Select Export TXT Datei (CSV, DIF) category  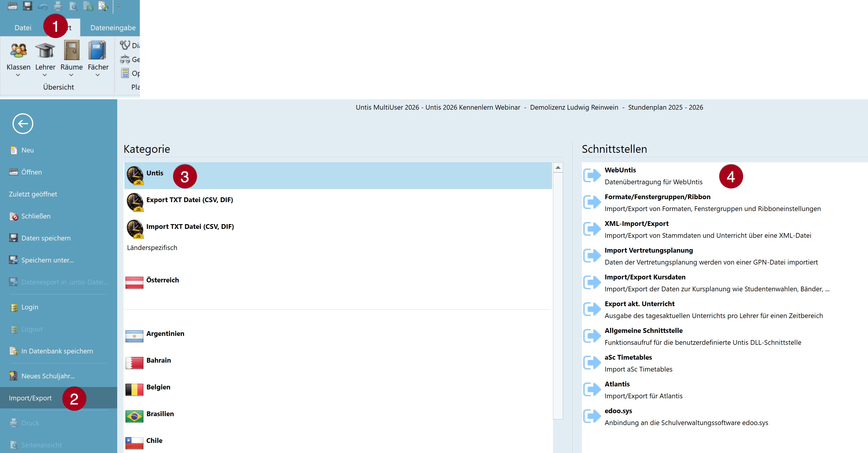point(189,200)
